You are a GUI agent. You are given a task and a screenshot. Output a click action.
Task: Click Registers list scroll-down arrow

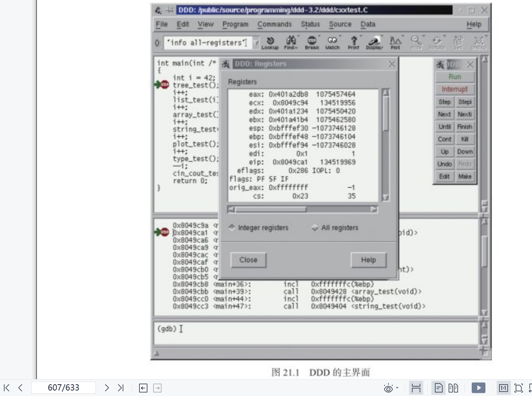[386, 197]
